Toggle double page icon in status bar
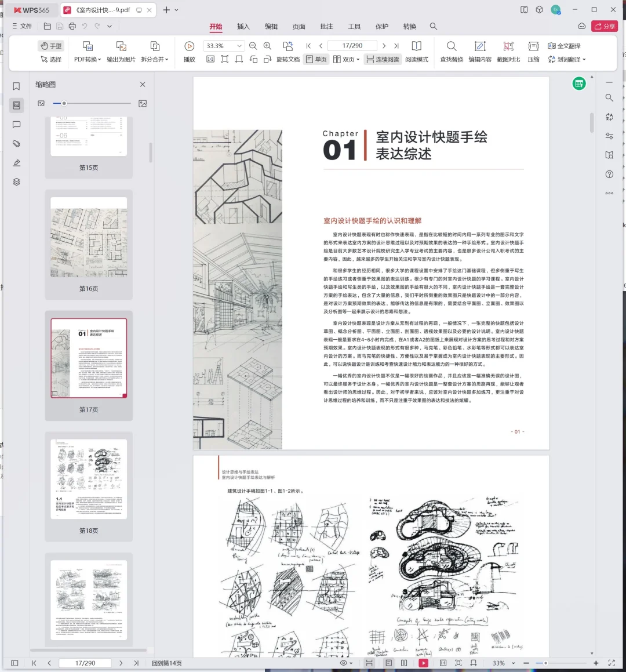626x672 pixels. coord(404,663)
